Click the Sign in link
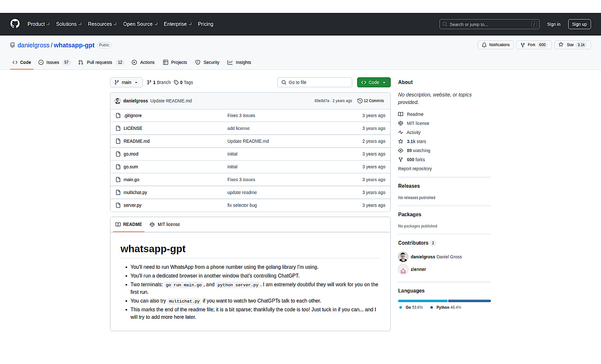This screenshot has width=601, height=364. tap(553, 24)
